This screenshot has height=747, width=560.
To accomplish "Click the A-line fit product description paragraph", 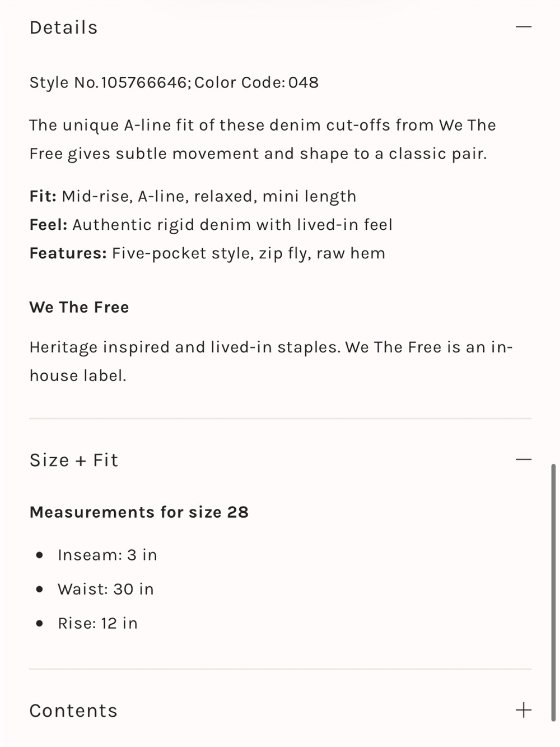I will point(263,139).
